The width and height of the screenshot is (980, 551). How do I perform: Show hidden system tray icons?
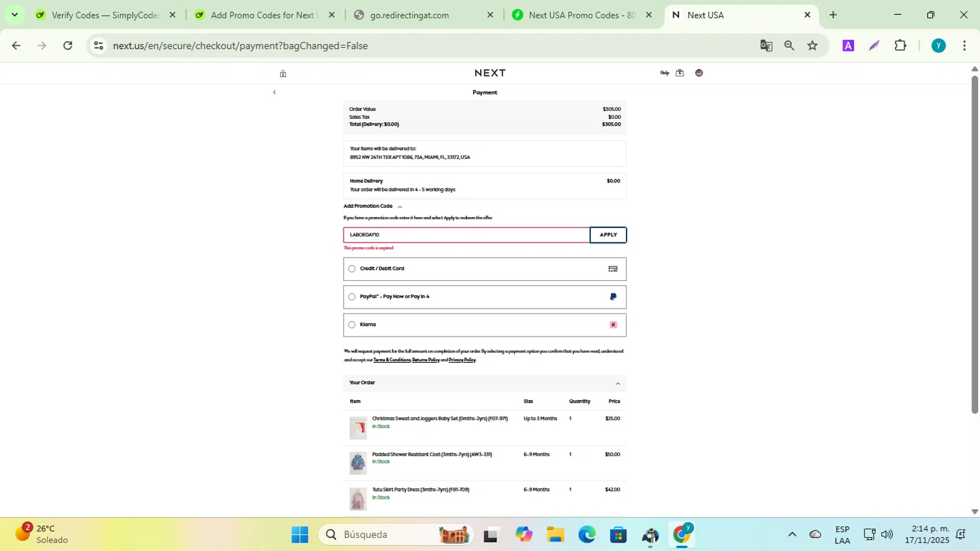(x=792, y=535)
